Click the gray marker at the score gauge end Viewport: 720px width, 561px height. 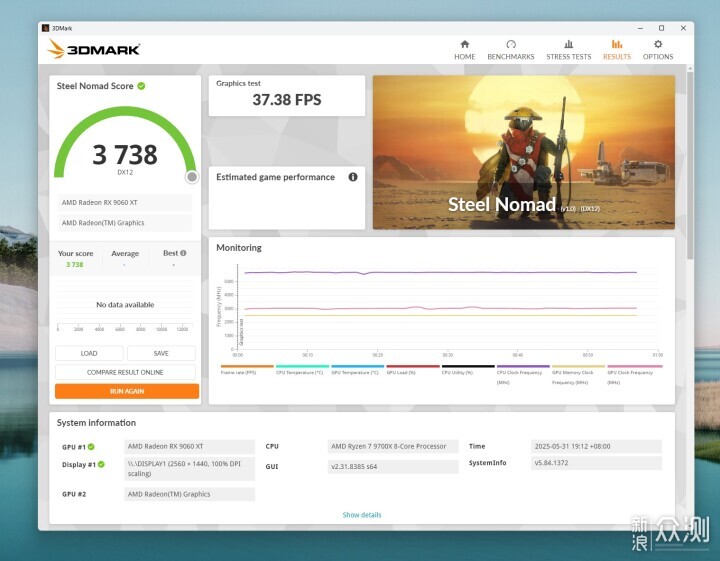coord(192,177)
